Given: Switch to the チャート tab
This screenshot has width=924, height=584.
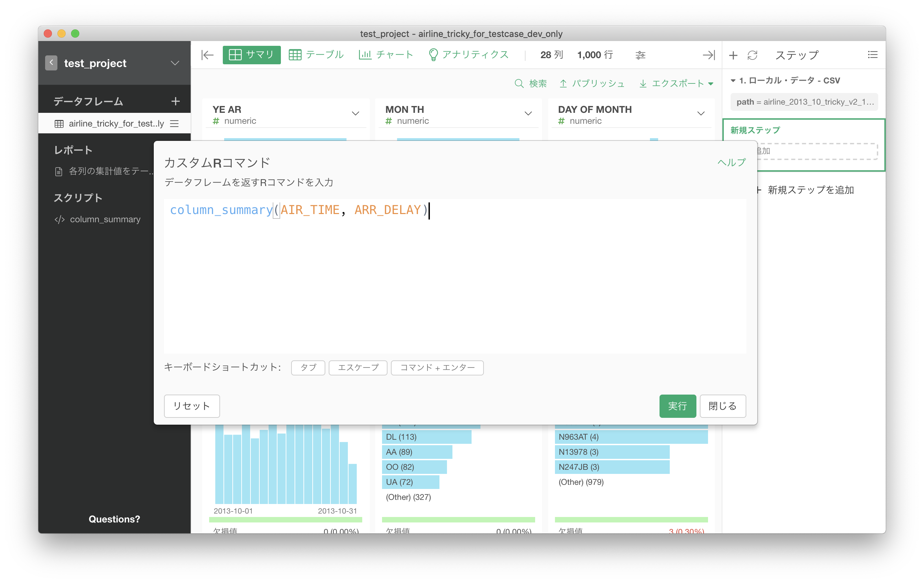Looking at the screenshot, I should click(386, 55).
